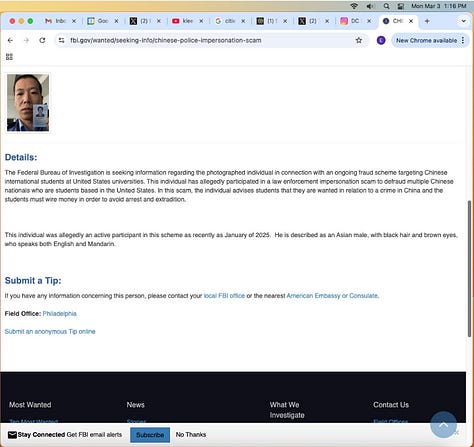View site information icon beside the URL
The image size is (474, 447).
point(61,40)
